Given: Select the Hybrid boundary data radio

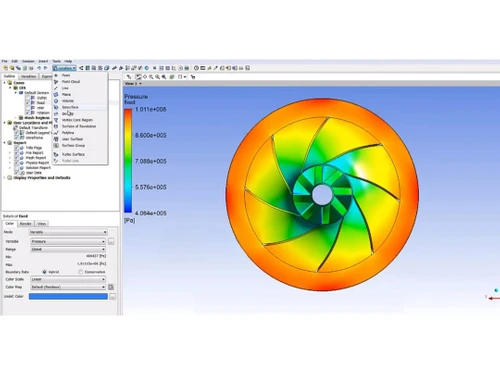Looking at the screenshot, I should point(44,272).
